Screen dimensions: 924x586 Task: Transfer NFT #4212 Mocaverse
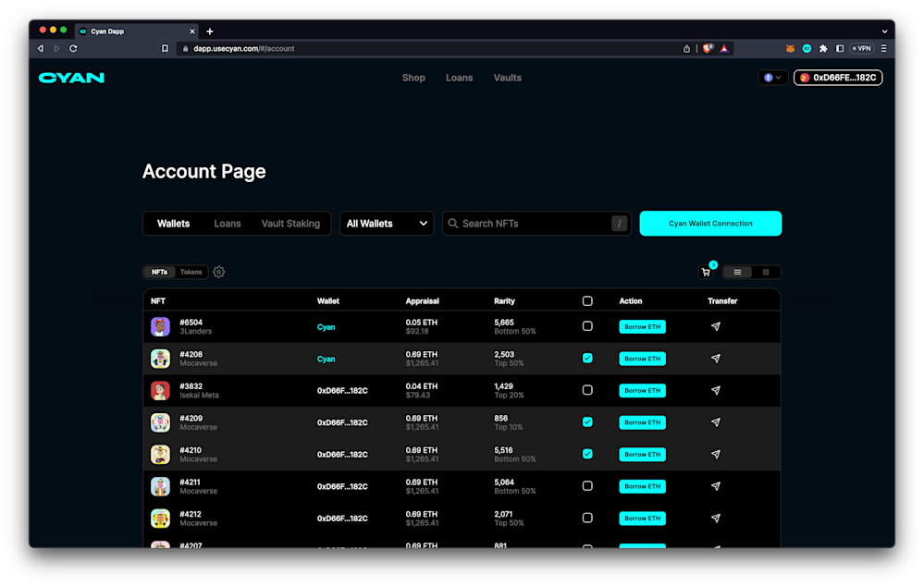pos(715,519)
